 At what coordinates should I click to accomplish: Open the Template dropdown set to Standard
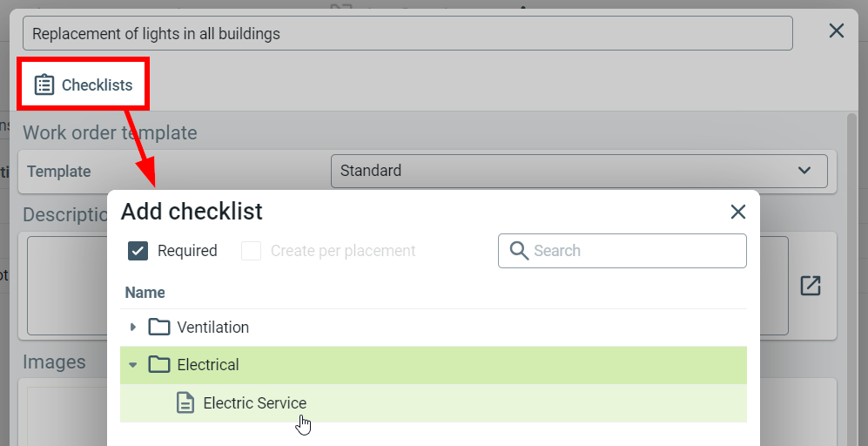point(579,171)
